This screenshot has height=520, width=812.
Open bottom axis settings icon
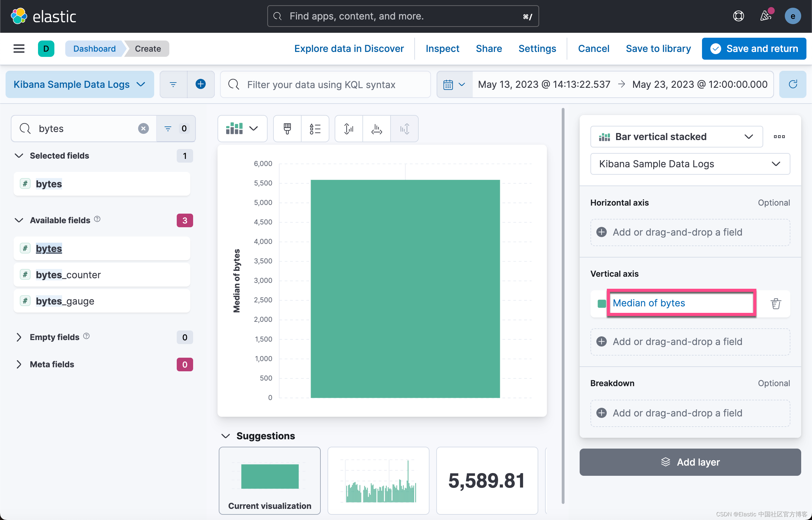click(376, 129)
